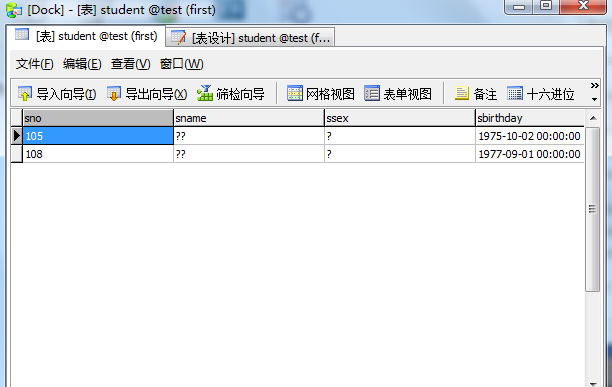Expand toolbar overflow chevron
The height and width of the screenshot is (387, 612).
[x=594, y=85]
